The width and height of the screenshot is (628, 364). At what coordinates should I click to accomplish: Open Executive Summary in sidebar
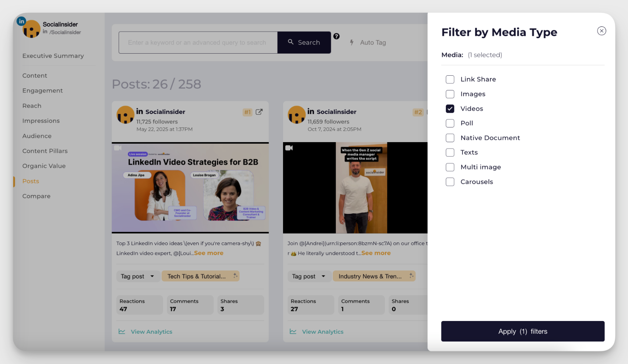pos(53,56)
